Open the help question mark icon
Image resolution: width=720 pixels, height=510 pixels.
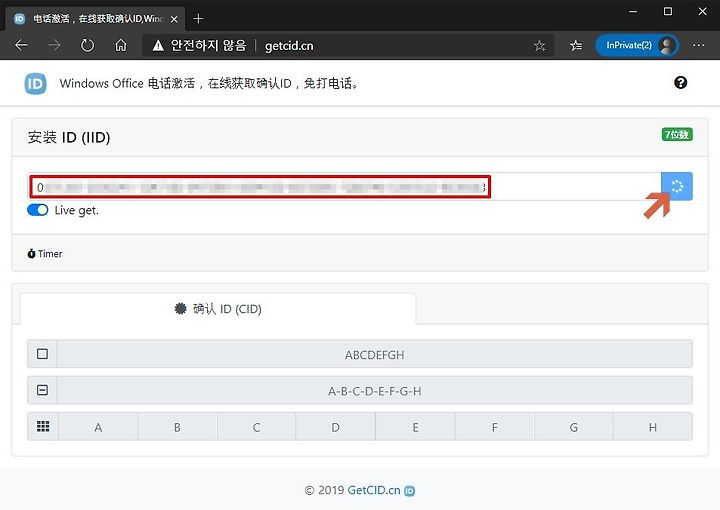tap(681, 83)
